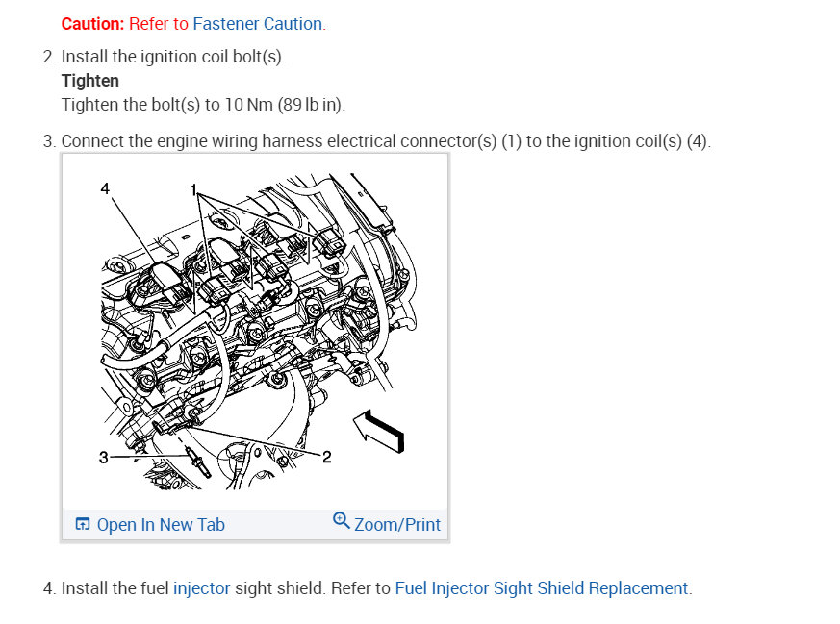Open Fuel Injector Sight Shield Replacement link
840x624 pixels.
tap(541, 588)
